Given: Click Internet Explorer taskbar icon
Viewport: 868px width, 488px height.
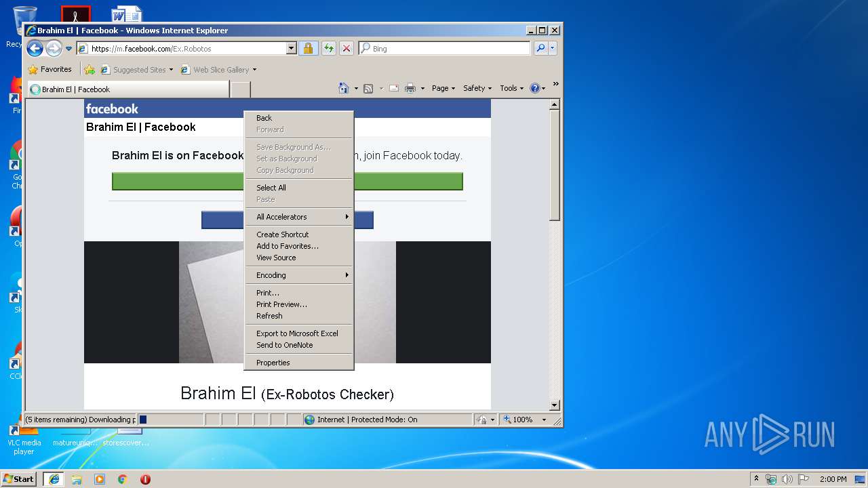Looking at the screenshot, I should [54, 479].
